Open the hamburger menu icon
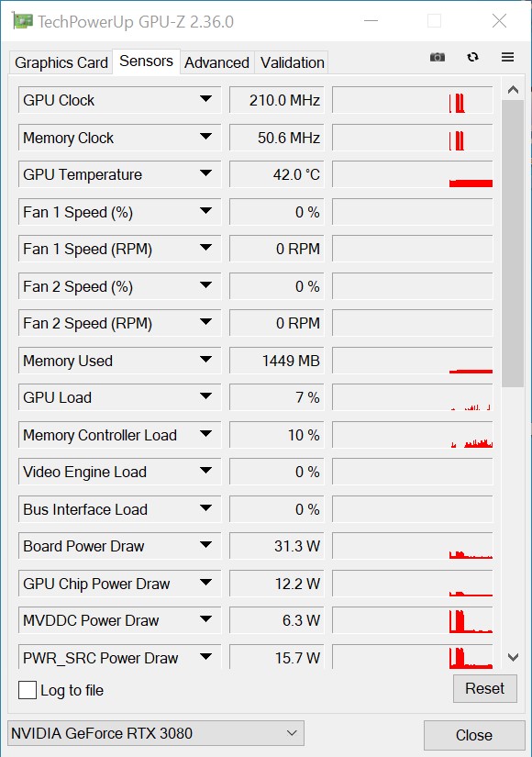 507,57
